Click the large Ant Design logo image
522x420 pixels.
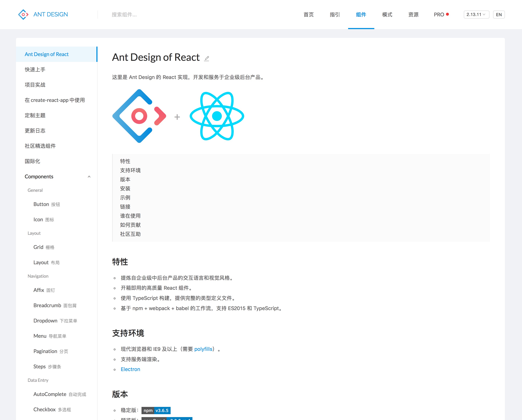(139, 116)
